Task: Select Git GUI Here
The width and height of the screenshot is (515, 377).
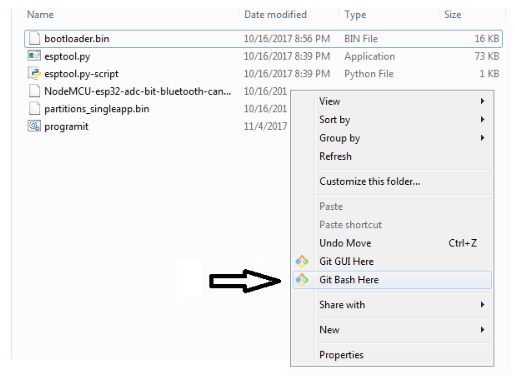Action: tap(392, 261)
